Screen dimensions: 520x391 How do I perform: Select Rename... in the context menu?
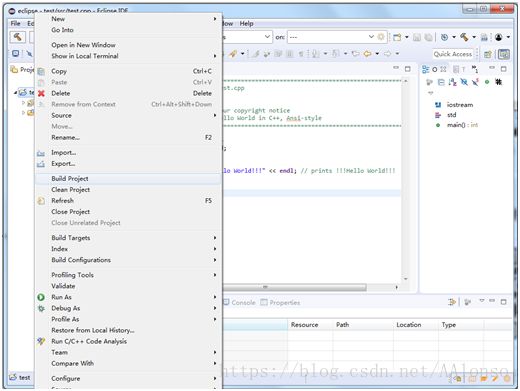tap(128, 137)
